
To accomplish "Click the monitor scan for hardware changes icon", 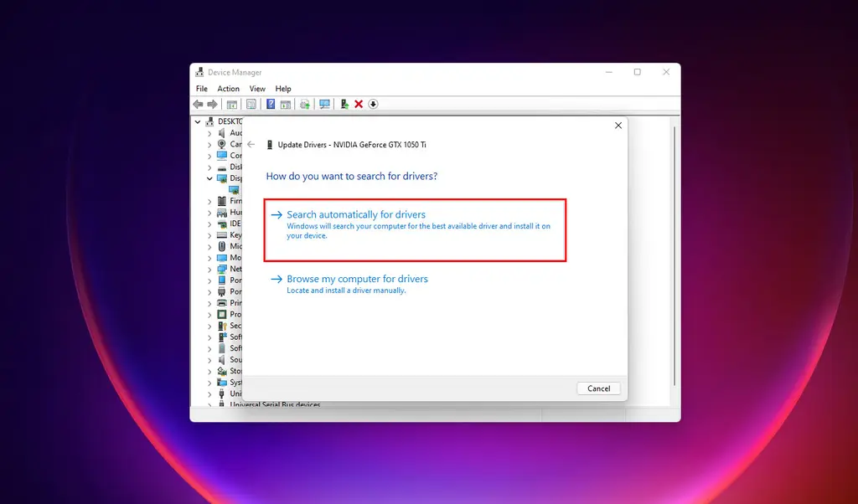I will coord(324,104).
